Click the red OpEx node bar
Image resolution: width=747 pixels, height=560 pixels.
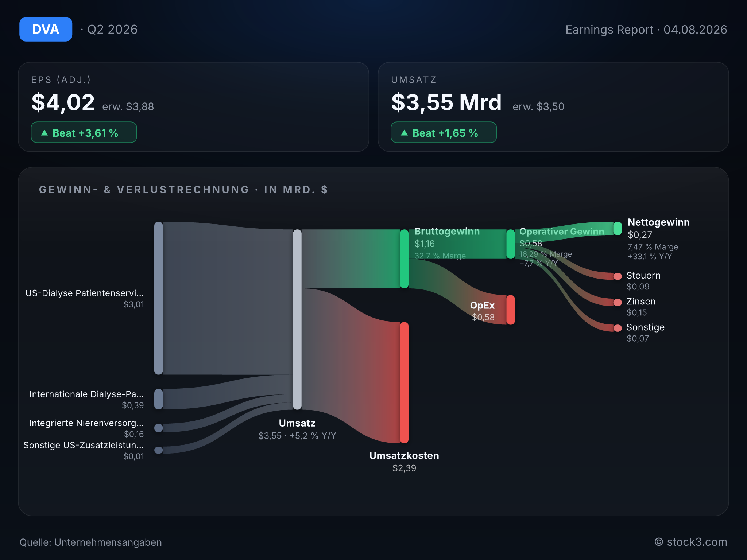click(x=511, y=310)
